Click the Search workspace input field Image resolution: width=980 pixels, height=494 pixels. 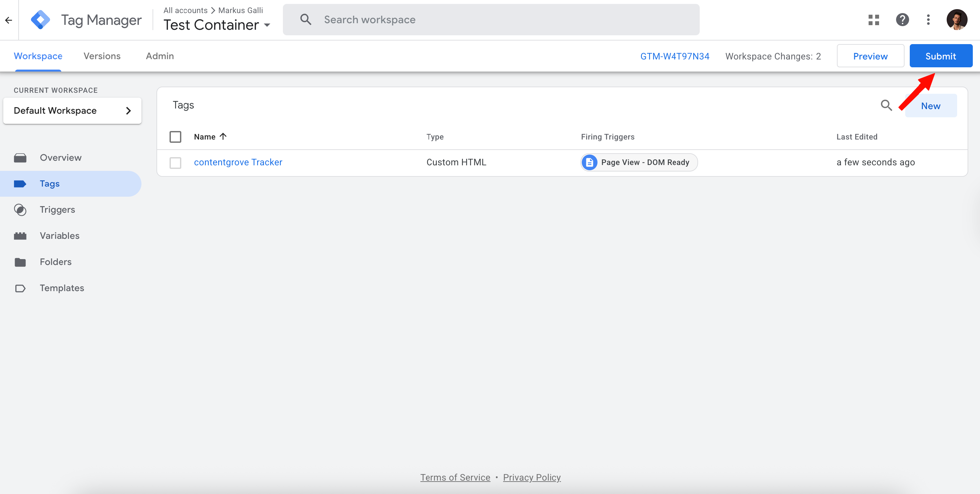point(491,20)
